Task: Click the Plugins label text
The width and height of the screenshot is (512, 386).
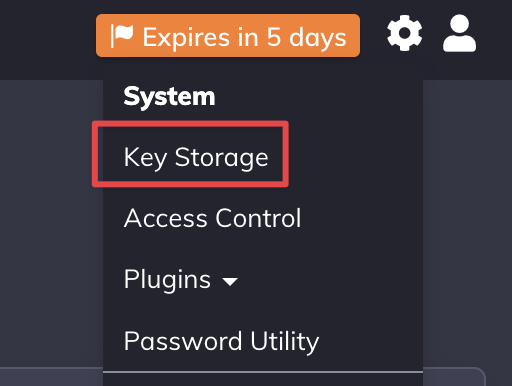Action: point(167,280)
